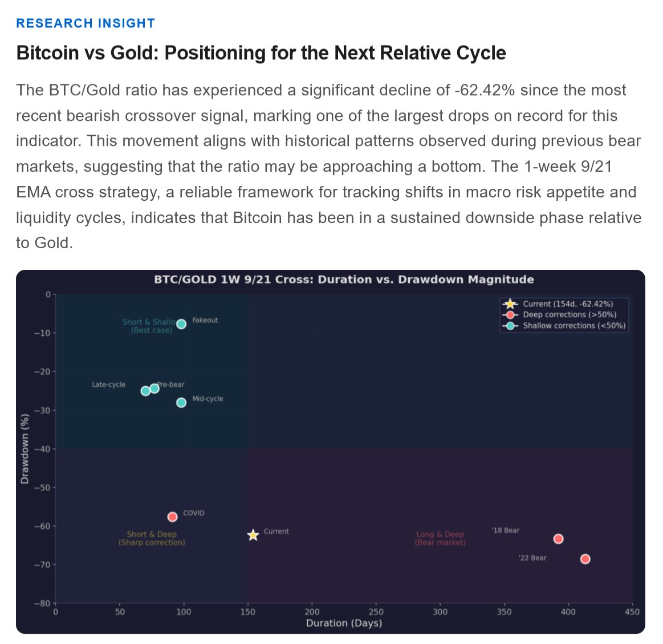Click the RESEARCH INSIGHT category label
This screenshot has height=644, width=663.
pos(86,23)
